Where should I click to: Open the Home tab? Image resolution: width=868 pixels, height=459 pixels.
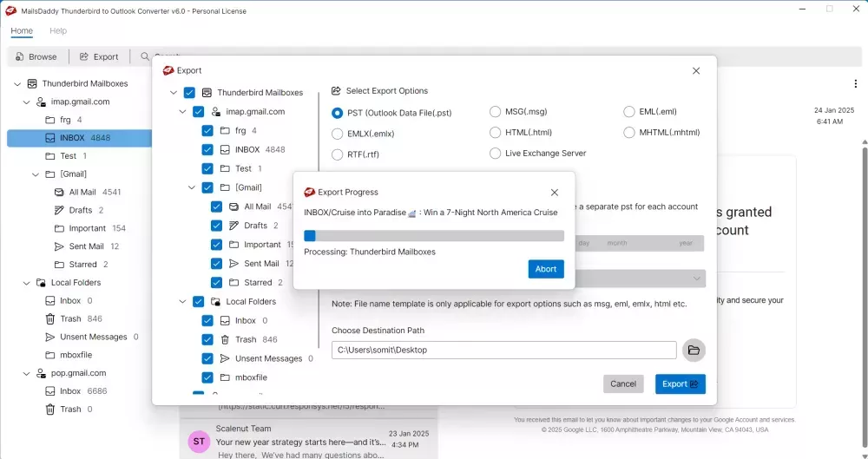tap(22, 31)
